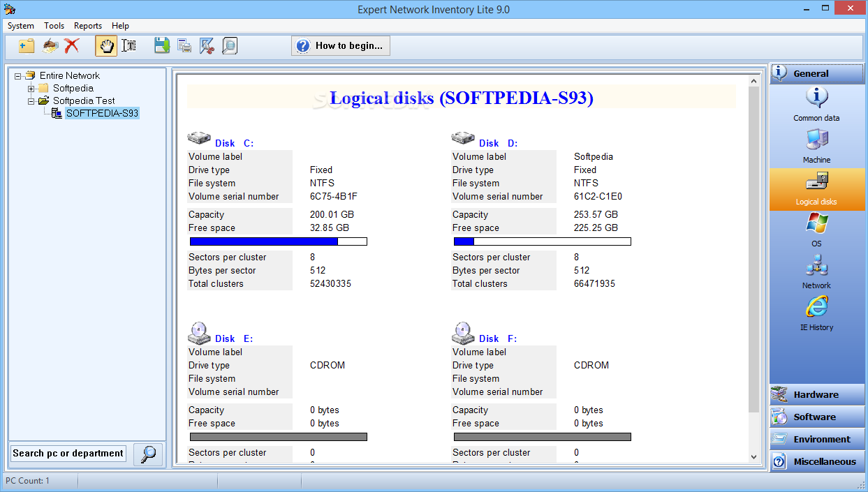Click the Disk C: usage bar
Image resolution: width=868 pixels, height=492 pixels.
point(279,241)
